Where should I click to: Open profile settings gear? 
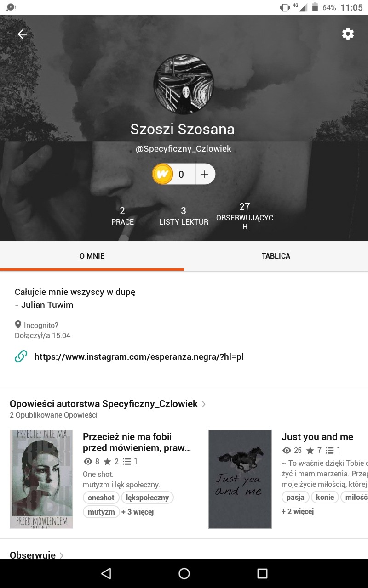pyautogui.click(x=348, y=34)
